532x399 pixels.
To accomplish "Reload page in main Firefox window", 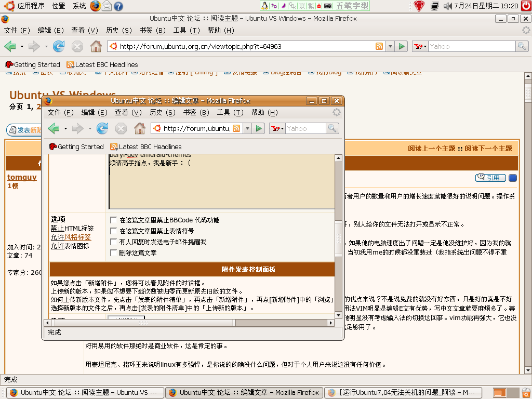I will pyautogui.click(x=59, y=46).
